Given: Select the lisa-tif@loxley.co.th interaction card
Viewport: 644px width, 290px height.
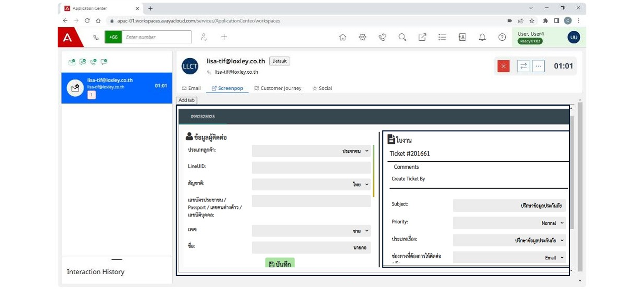Looking at the screenshot, I should coord(117,88).
